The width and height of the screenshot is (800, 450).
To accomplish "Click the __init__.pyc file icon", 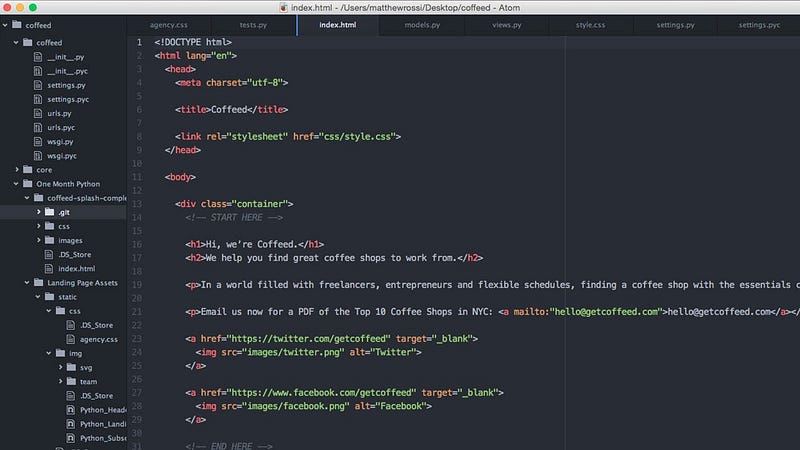I will click(38, 71).
